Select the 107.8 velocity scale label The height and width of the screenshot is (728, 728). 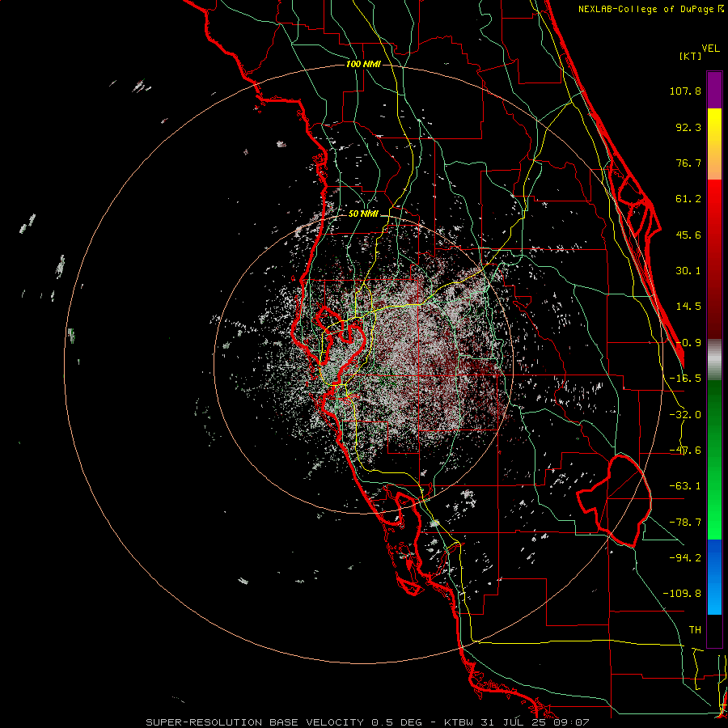[685, 91]
